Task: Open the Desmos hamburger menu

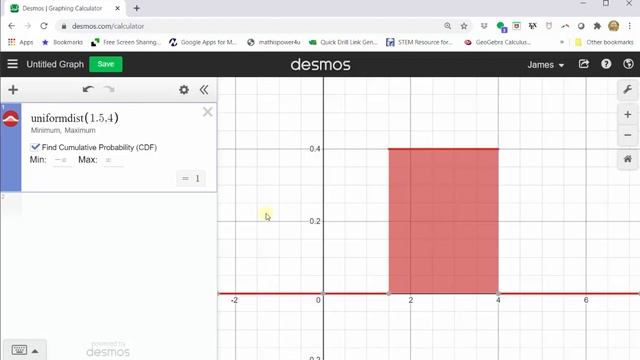Action: pos(13,64)
